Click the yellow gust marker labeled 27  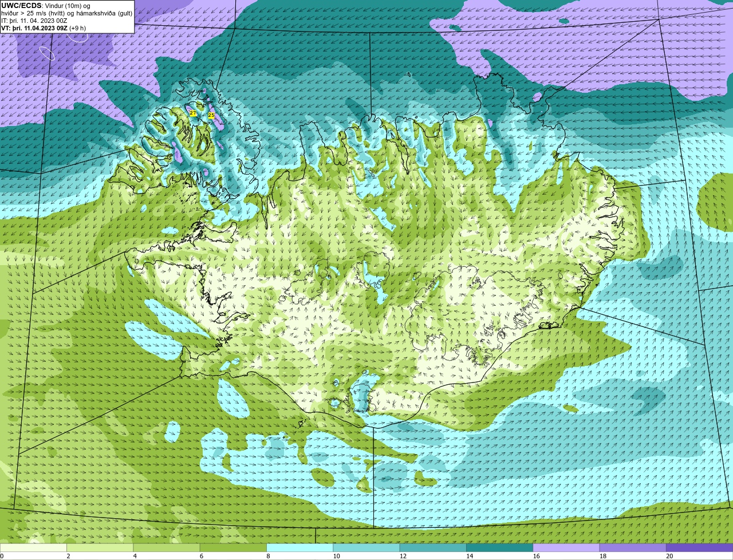pos(193,113)
